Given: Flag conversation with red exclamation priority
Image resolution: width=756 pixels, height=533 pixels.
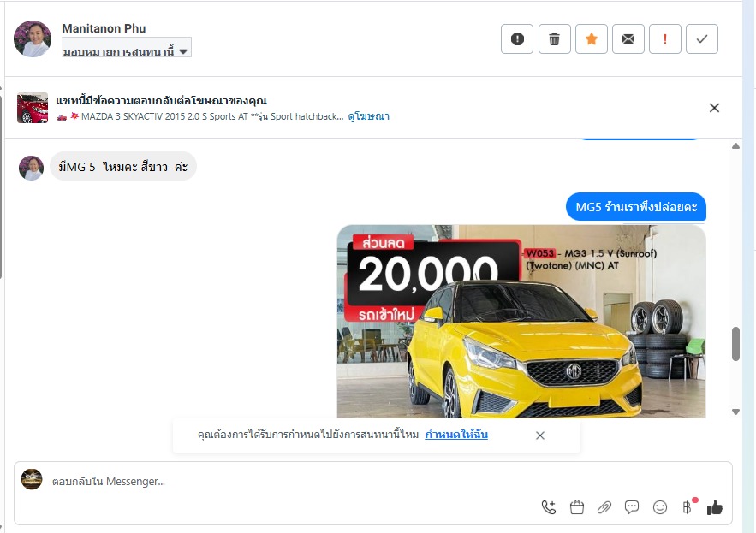Looking at the screenshot, I should pyautogui.click(x=665, y=39).
